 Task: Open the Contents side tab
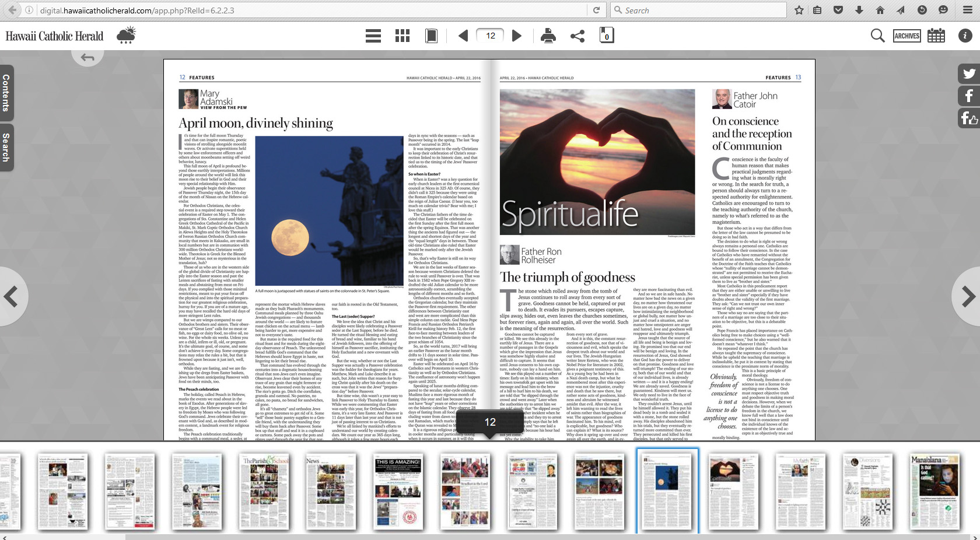6,93
